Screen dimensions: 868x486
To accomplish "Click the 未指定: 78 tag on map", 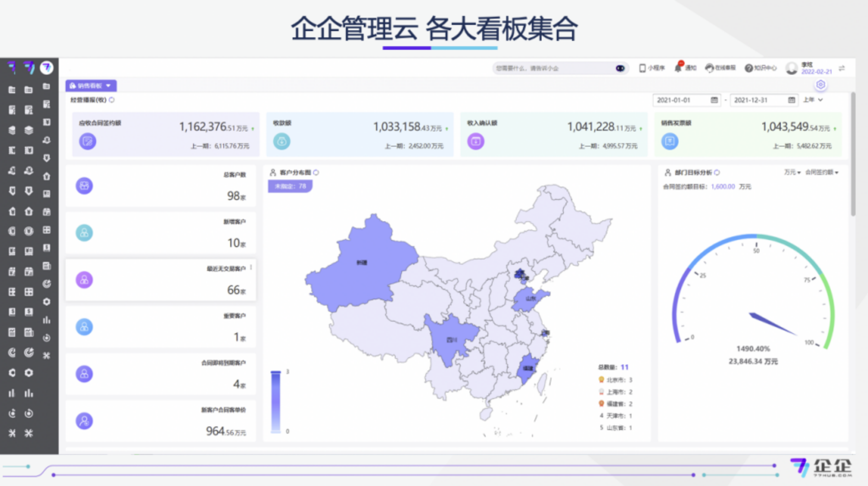I will pyautogui.click(x=290, y=186).
